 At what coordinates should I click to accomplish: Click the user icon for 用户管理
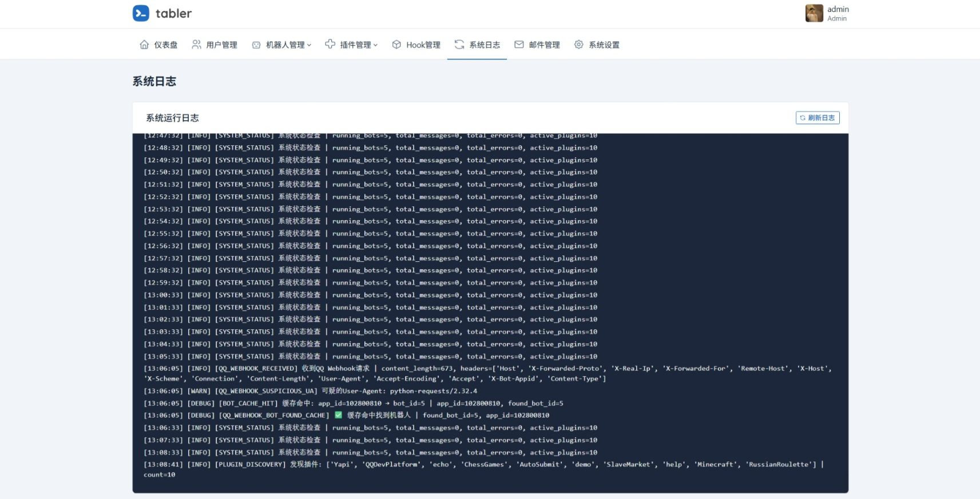196,45
